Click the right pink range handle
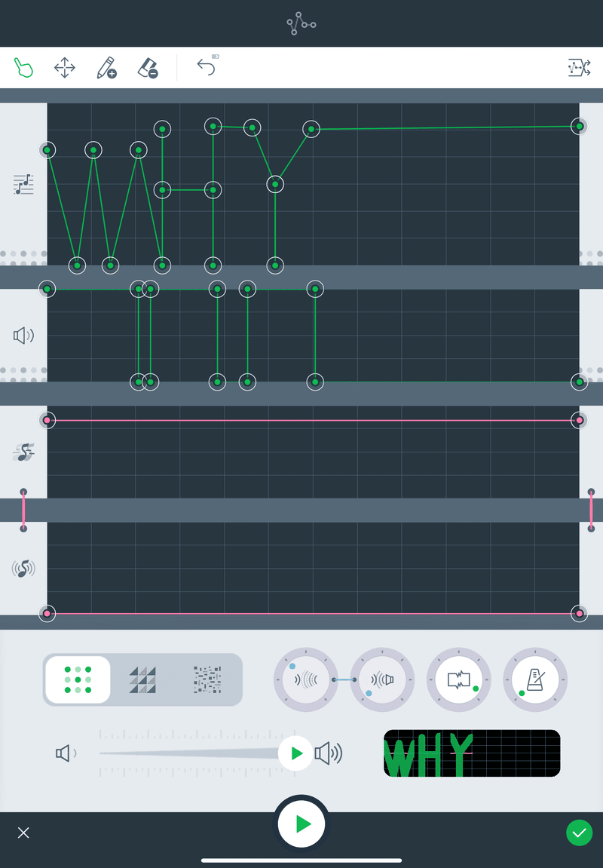The image size is (603, 868). (x=591, y=510)
